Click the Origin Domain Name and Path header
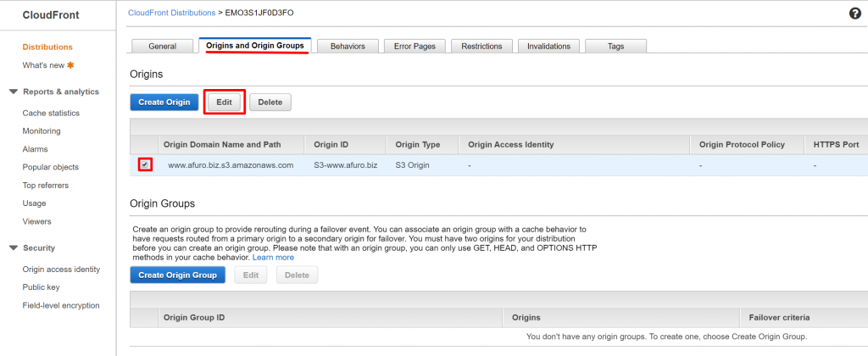This screenshot has height=356, width=868. coord(223,144)
